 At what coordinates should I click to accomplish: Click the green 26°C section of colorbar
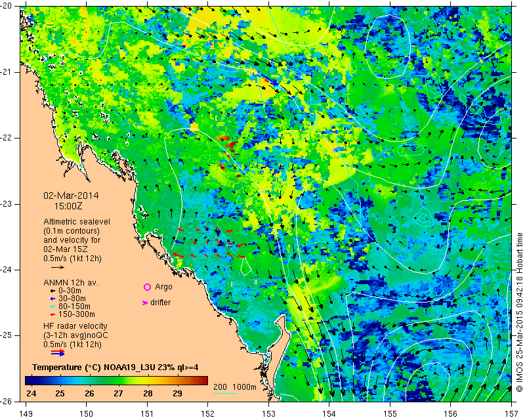click(x=89, y=381)
